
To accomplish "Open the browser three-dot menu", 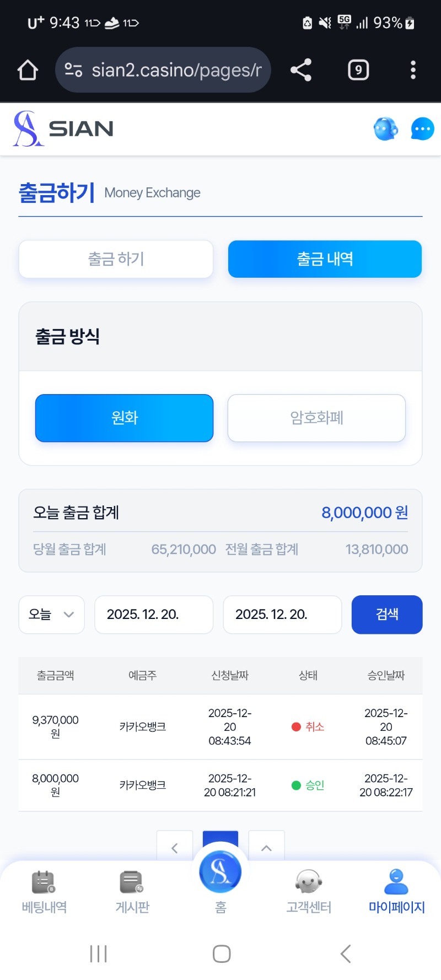I will click(413, 70).
